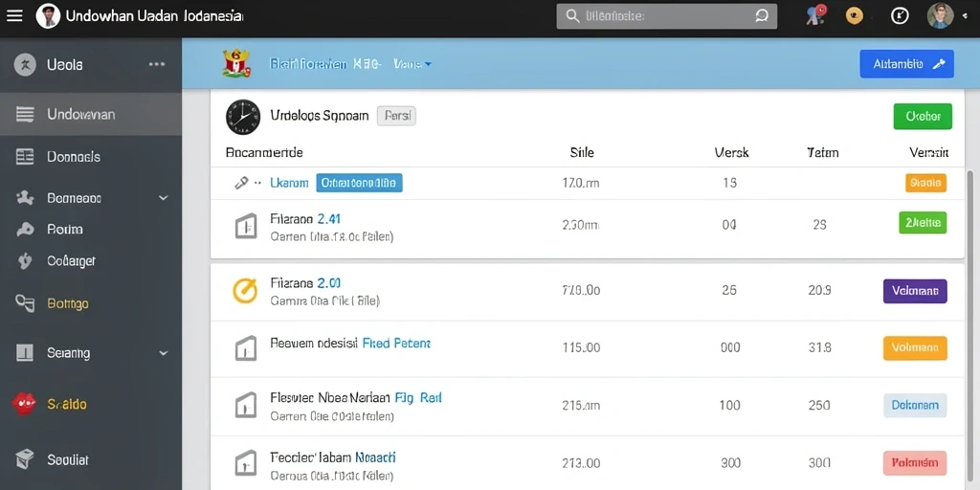Viewport: 980px width, 490px height.
Task: Click the orange eye icon in header
Action: point(855,15)
